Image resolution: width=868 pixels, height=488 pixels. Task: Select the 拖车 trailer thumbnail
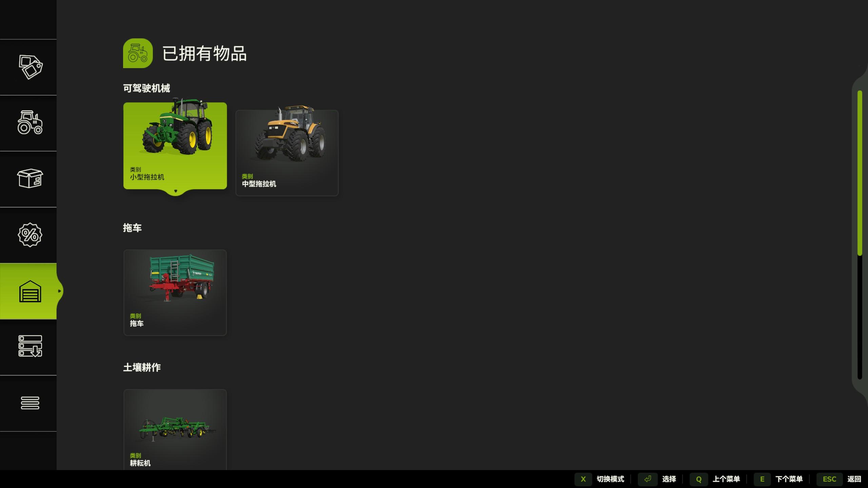point(175,292)
